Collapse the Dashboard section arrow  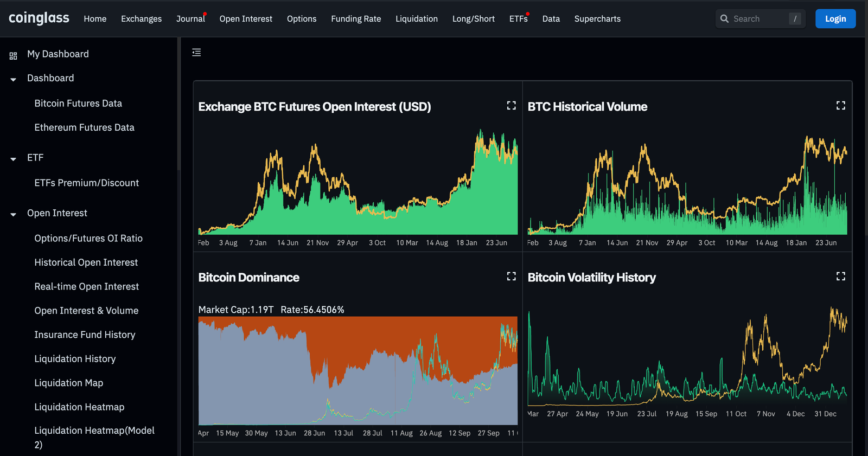14,79
